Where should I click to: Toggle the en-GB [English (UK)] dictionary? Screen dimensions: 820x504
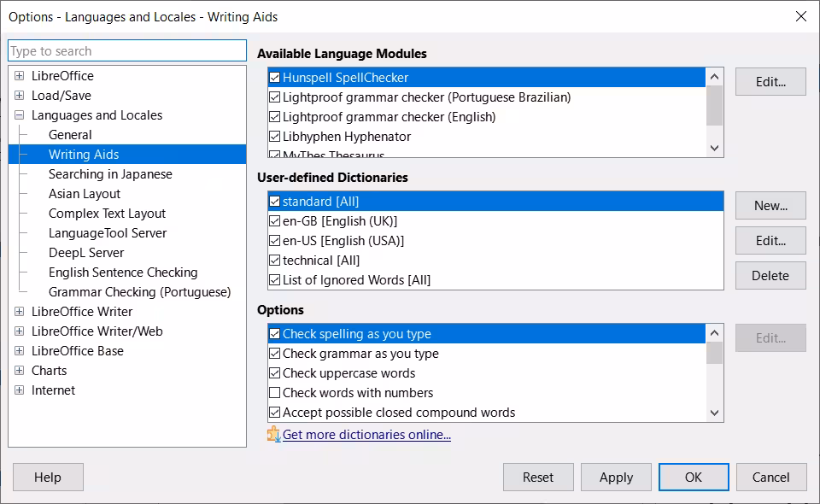click(x=274, y=221)
